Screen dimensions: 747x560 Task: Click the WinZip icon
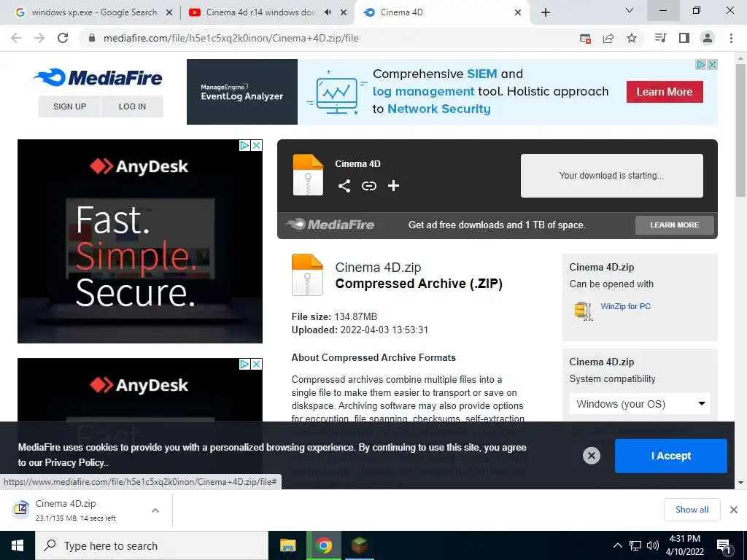tap(583, 311)
